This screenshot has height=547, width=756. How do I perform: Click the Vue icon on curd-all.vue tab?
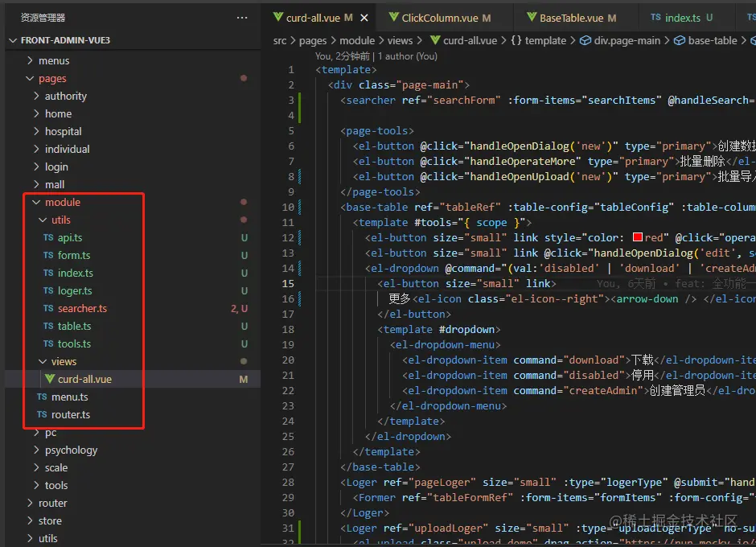pos(278,18)
